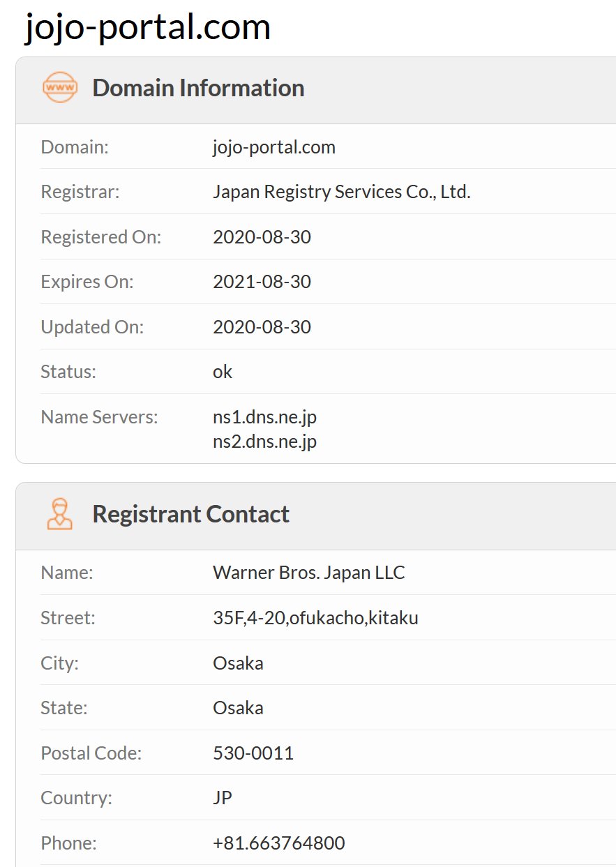Screen dimensions: 616x867
Task: Click the Domain Information section header
Action: pyautogui.click(x=198, y=88)
